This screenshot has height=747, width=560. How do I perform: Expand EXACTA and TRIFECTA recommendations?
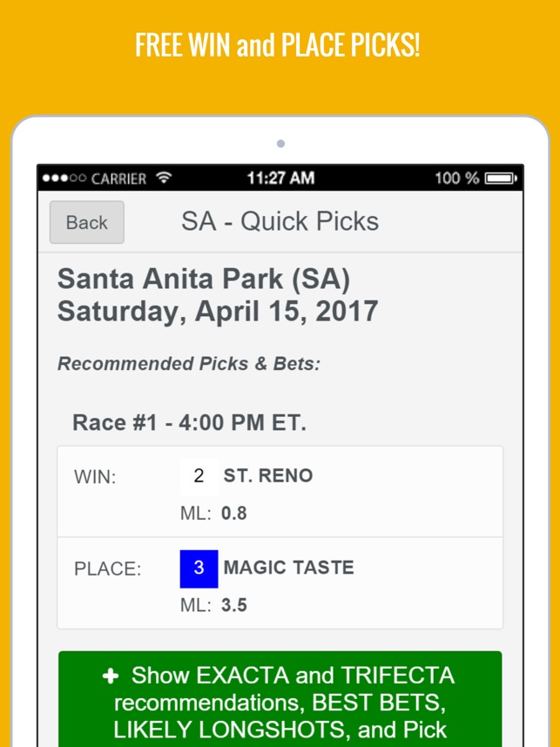coord(280,701)
